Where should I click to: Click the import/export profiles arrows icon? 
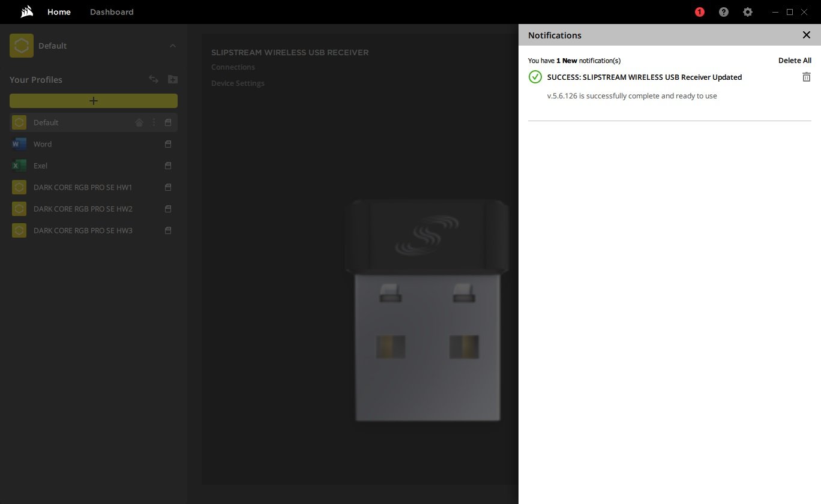tap(154, 79)
